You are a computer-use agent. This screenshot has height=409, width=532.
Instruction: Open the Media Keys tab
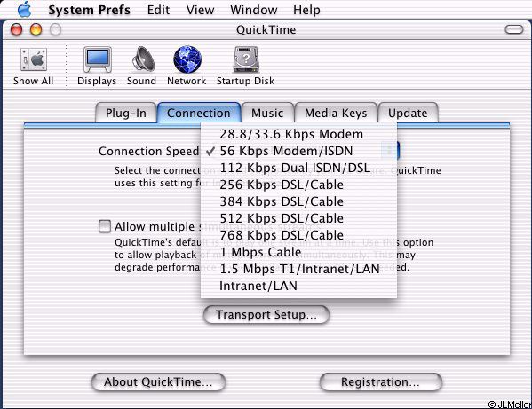click(x=336, y=113)
